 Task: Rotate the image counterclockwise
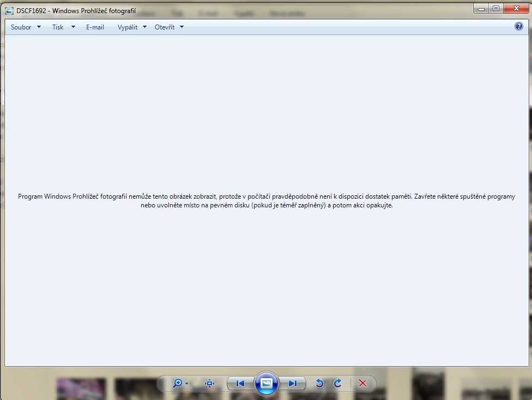(319, 384)
